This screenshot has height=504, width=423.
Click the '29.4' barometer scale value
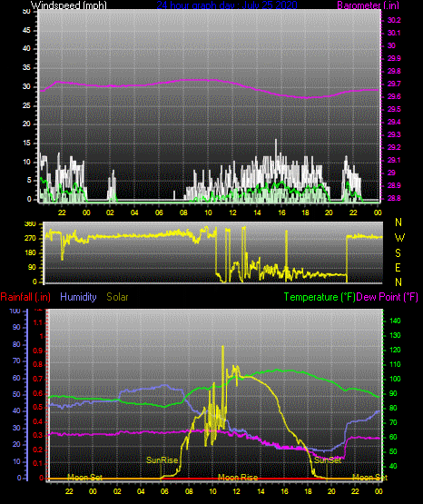(x=394, y=123)
